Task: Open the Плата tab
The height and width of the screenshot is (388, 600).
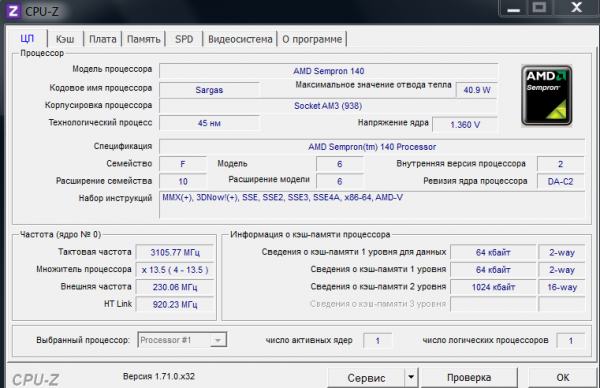Action: 103,39
